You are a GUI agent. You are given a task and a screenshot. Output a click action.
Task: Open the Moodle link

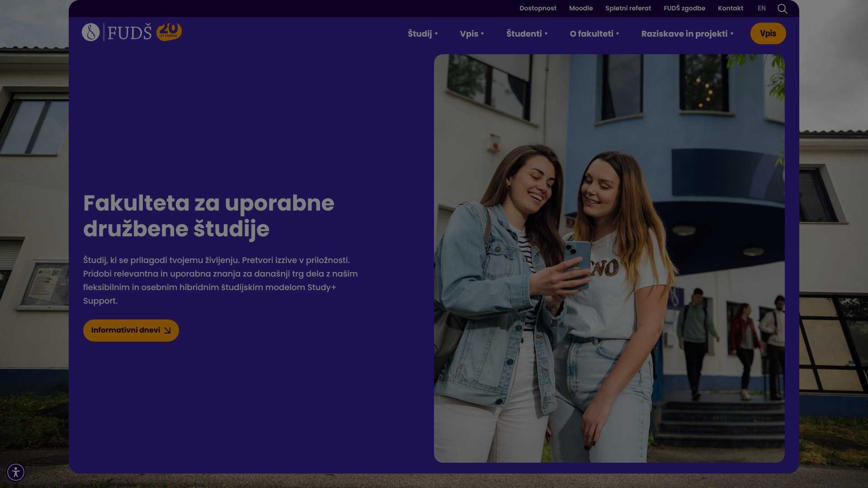click(x=580, y=8)
